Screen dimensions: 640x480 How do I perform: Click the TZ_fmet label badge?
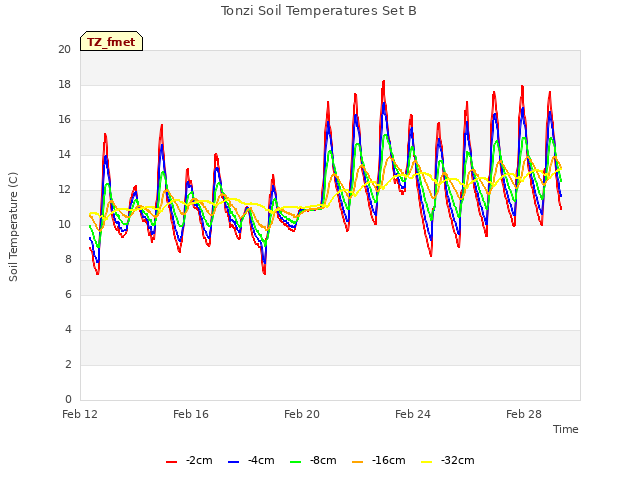[x=111, y=41]
